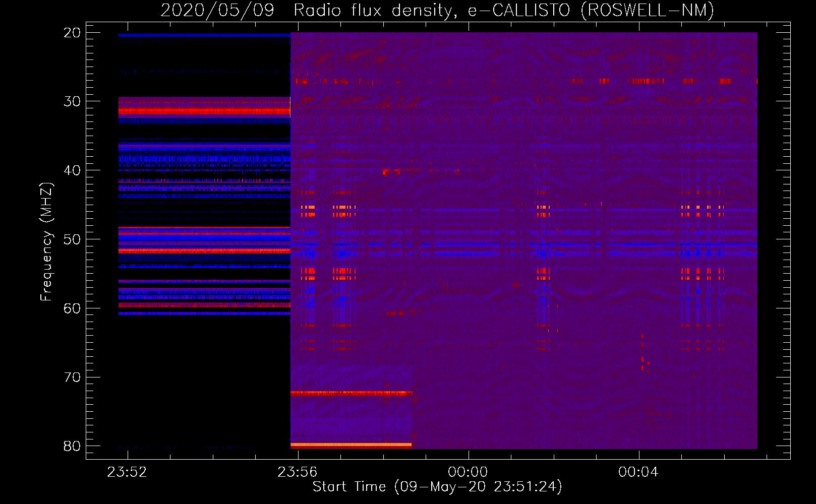Click the frequency tick label 30
The image size is (816, 504).
(x=72, y=101)
